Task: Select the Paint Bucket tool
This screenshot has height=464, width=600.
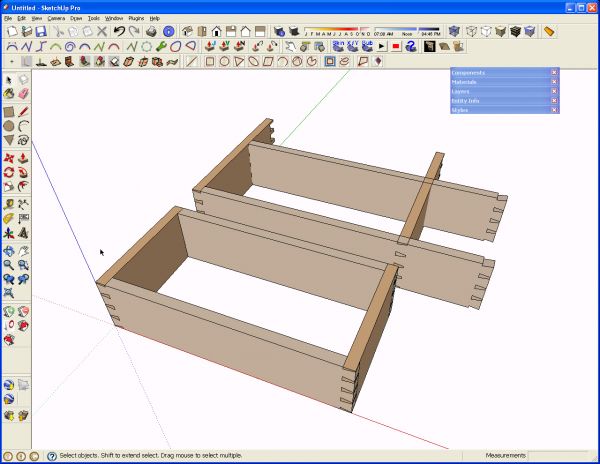Action: point(9,94)
